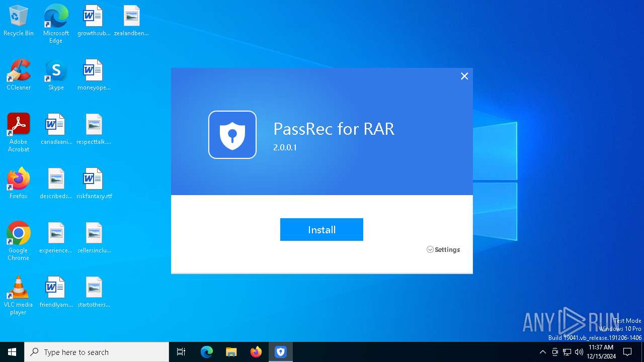The width and height of the screenshot is (644, 362).
Task: Open VLC media player desktop shortcut
Action: point(19,296)
